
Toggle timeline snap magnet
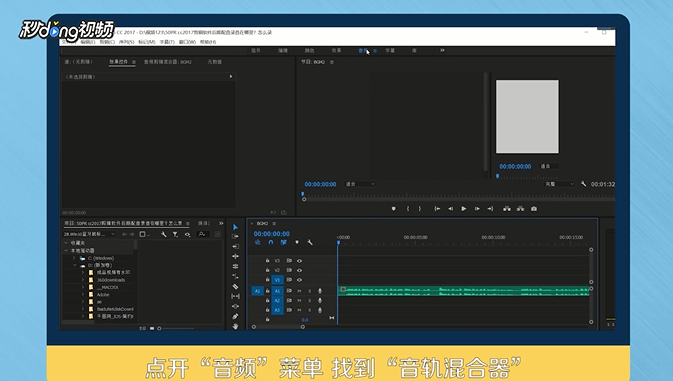271,242
